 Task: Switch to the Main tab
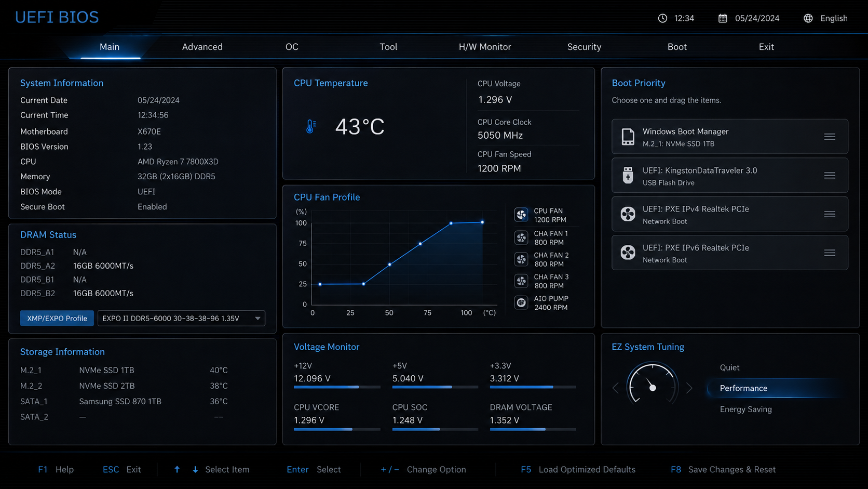coord(110,47)
